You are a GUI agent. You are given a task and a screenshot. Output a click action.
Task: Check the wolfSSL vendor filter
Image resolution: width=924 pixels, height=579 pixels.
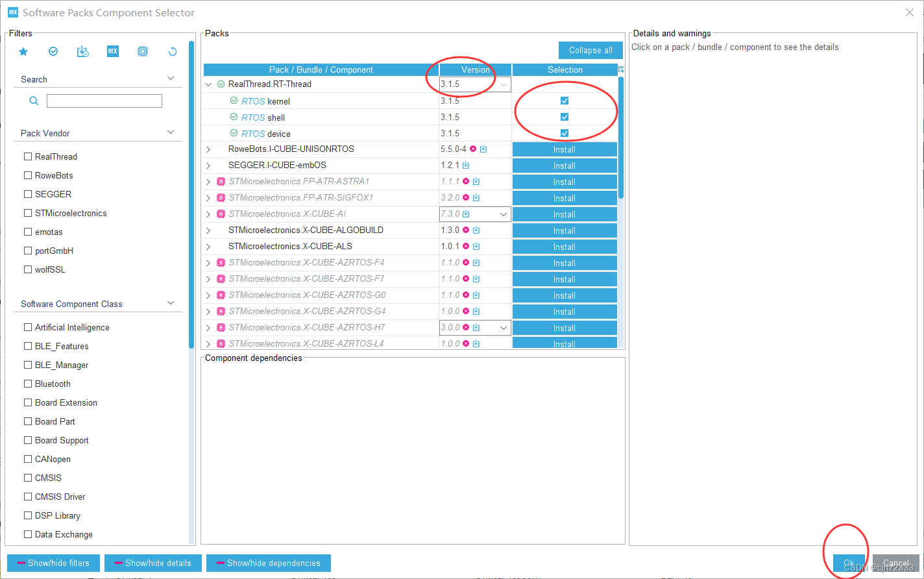tap(28, 269)
